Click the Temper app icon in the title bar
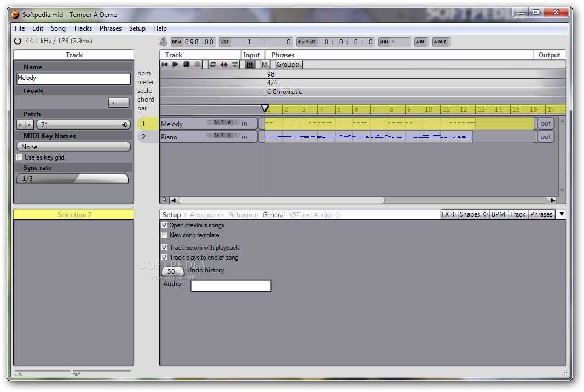The height and width of the screenshot is (392, 584). 15,15
